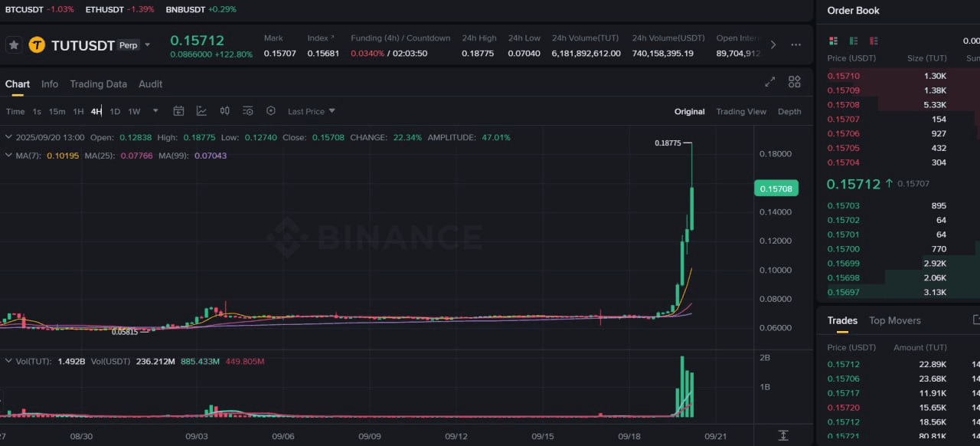The image size is (980, 446).
Task: Switch to the Chart tab
Action: tap(18, 84)
